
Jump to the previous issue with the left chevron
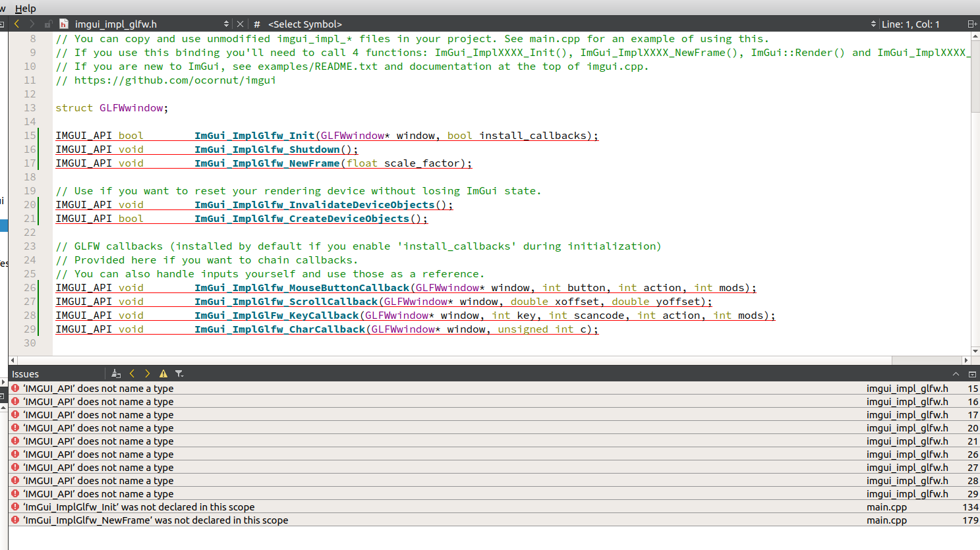tap(132, 373)
